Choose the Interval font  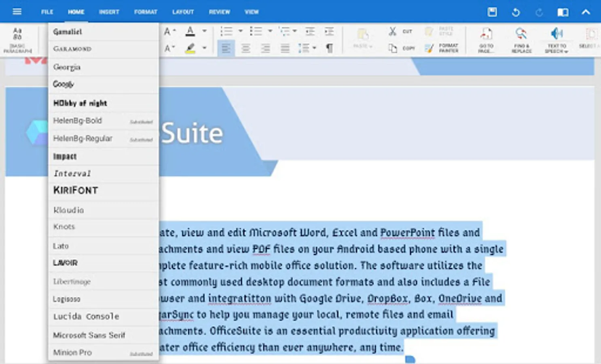pyautogui.click(x=103, y=174)
